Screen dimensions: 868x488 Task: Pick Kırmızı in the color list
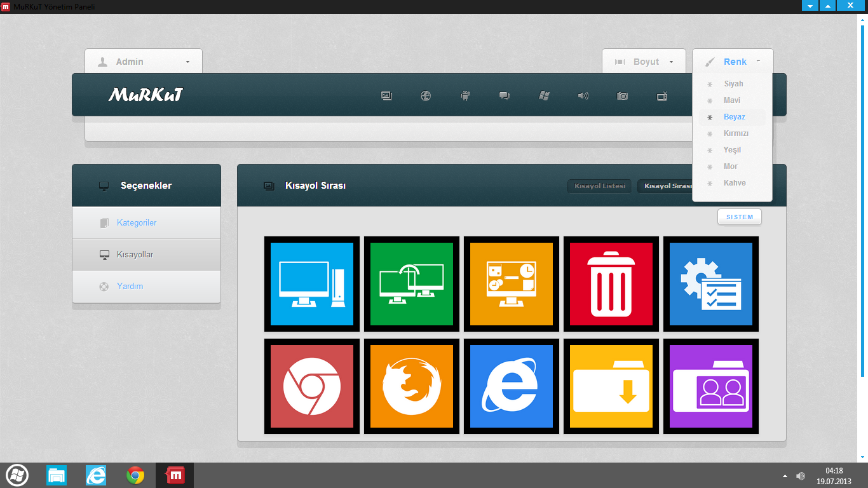point(733,133)
